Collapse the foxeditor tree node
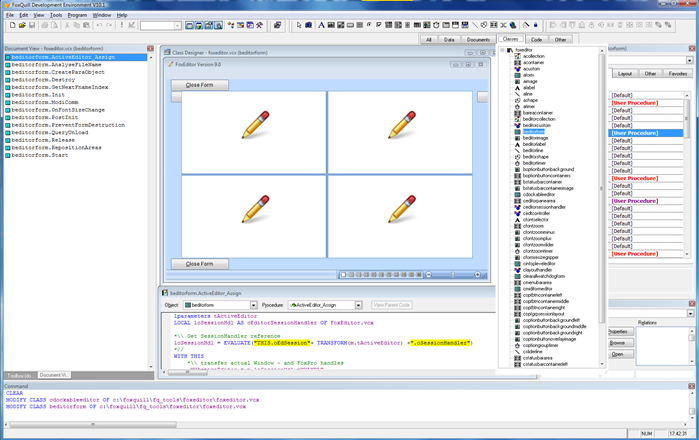Image resolution: width=699 pixels, height=440 pixels. pos(502,49)
